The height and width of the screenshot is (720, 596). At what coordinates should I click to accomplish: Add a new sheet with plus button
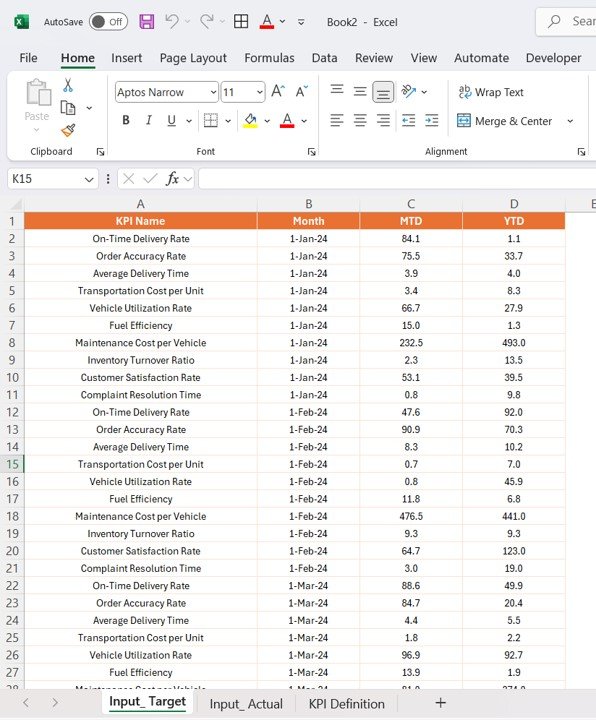440,703
